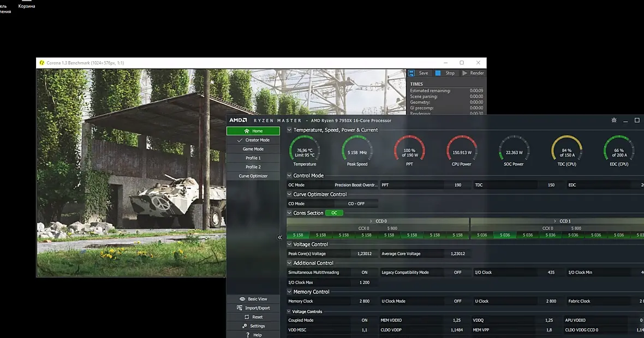
Task: Select Creator Mode profile
Action: coord(253,140)
